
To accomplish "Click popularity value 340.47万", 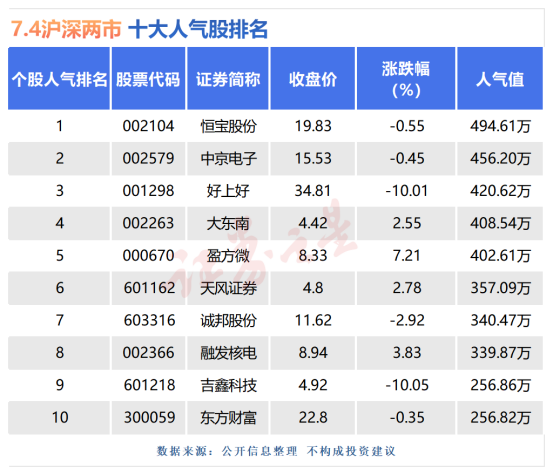I will [x=500, y=321].
